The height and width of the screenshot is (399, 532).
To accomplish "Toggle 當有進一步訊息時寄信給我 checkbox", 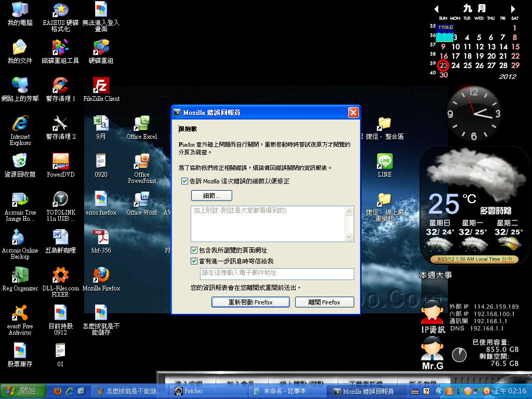I will tap(194, 261).
